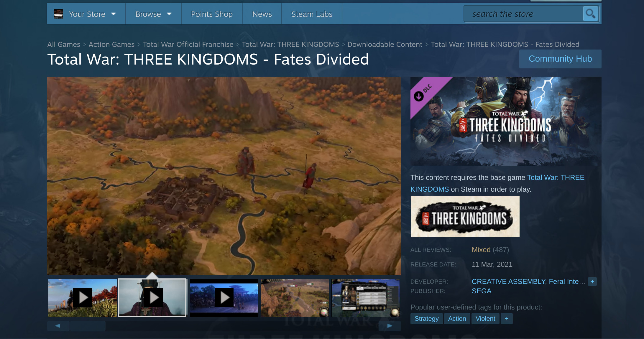The width and height of the screenshot is (644, 339).
Task: Click the 'Your Store' dropdown arrow
Action: point(115,14)
